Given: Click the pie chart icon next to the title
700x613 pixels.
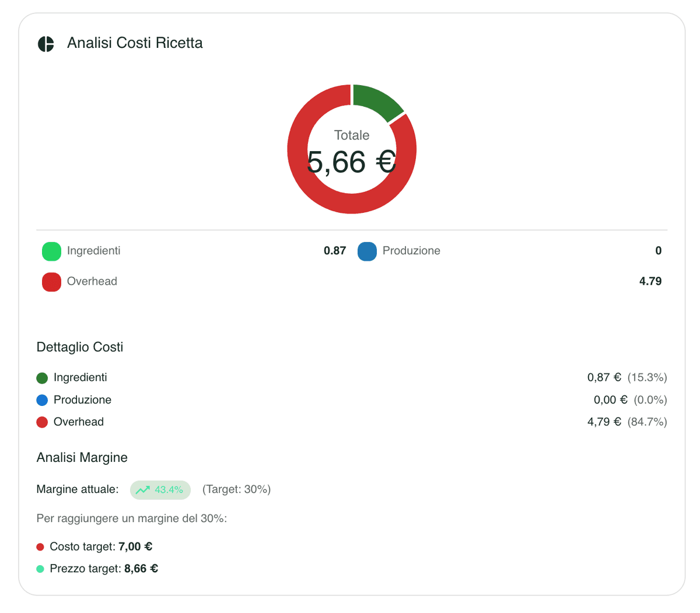Looking at the screenshot, I should pos(45,43).
